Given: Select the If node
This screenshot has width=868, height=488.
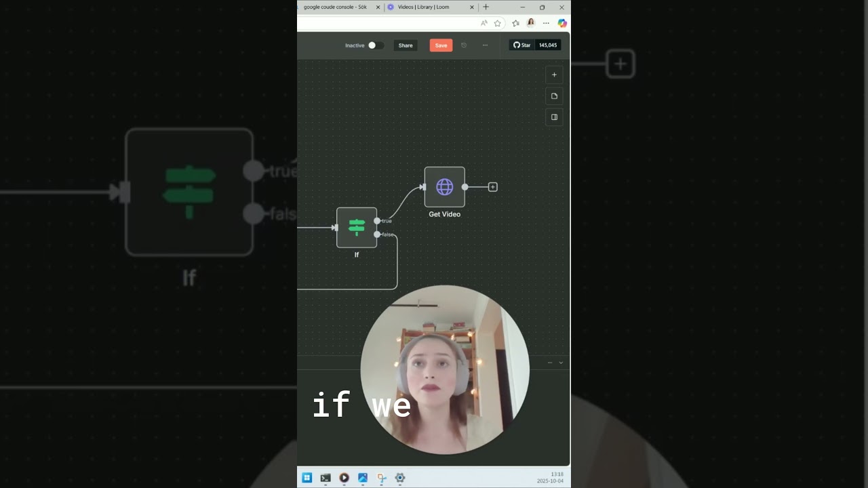Looking at the screenshot, I should pyautogui.click(x=357, y=228).
